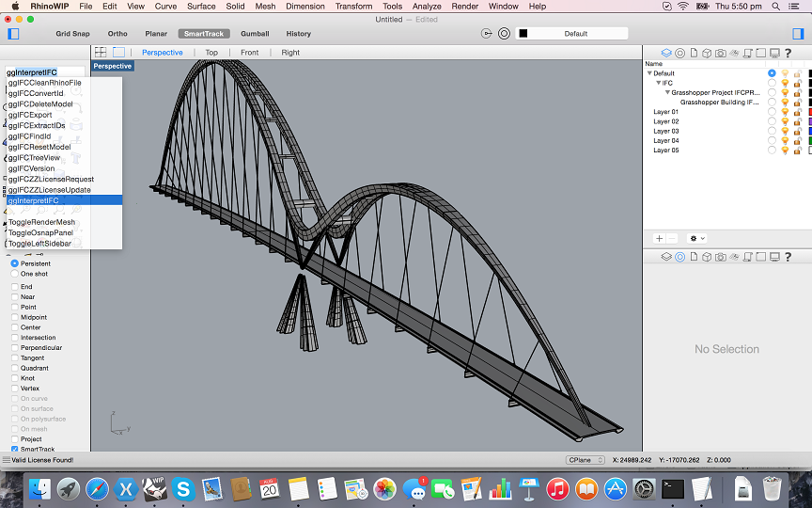The height and width of the screenshot is (508, 812).
Task: Open the Layers panel icon
Action: (x=666, y=53)
